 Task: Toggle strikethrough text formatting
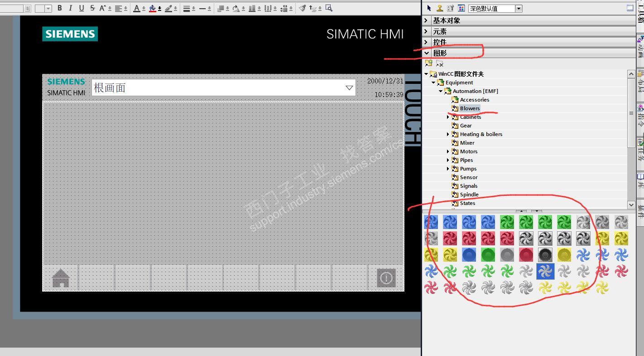coord(92,8)
